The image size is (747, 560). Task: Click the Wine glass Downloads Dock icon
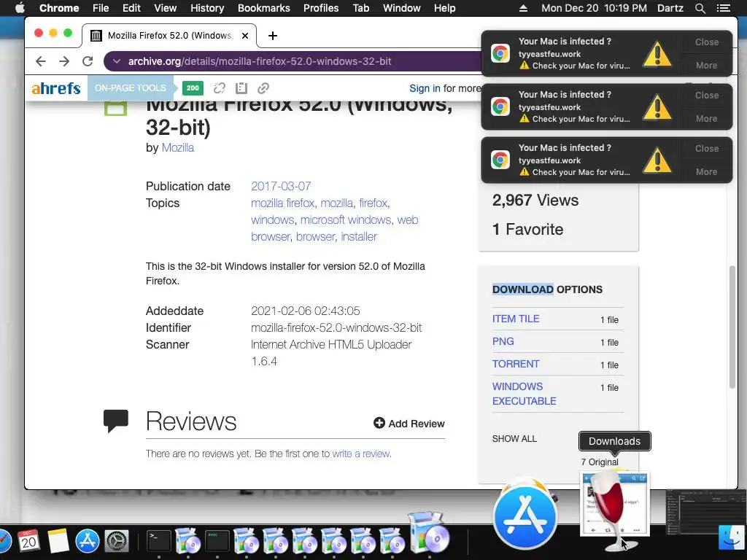(x=614, y=510)
